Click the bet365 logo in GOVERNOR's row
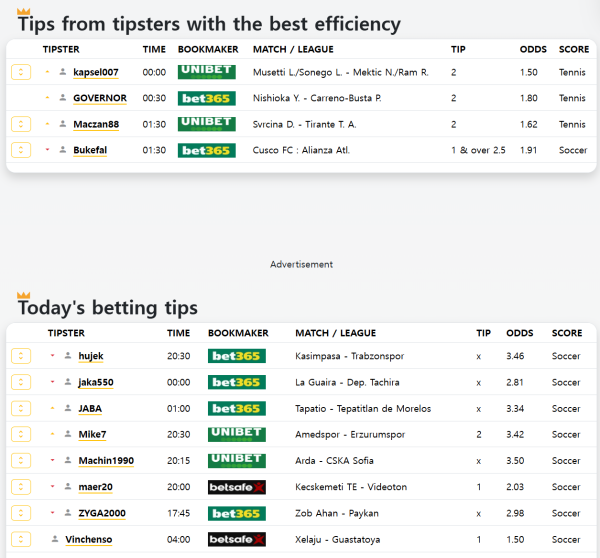The image size is (600, 558). click(206, 98)
